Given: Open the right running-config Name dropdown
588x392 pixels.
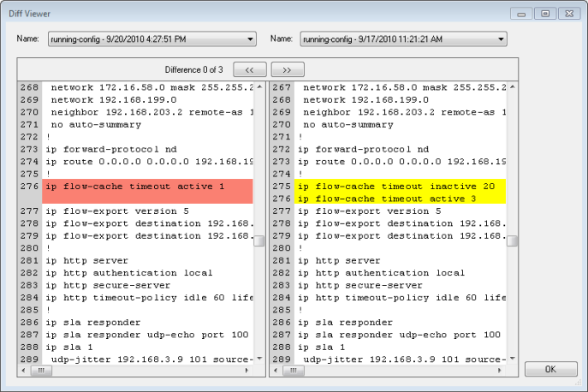Looking at the screenshot, I should [403, 39].
